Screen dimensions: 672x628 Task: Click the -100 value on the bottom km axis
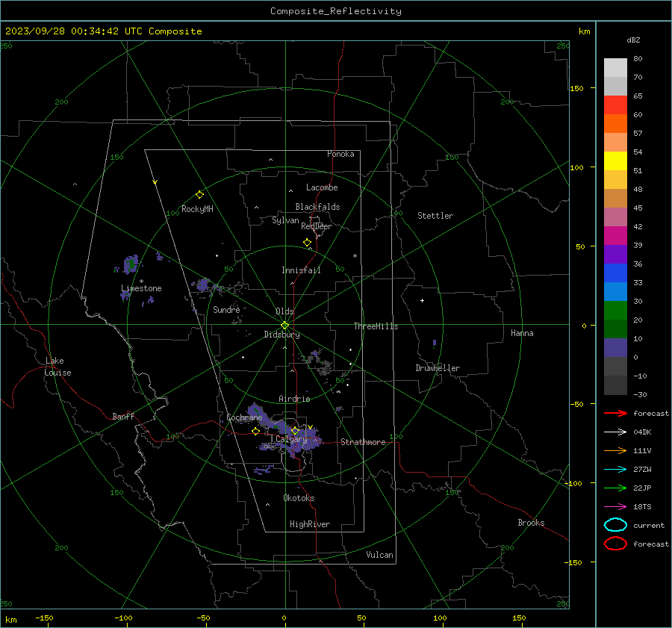point(123,618)
